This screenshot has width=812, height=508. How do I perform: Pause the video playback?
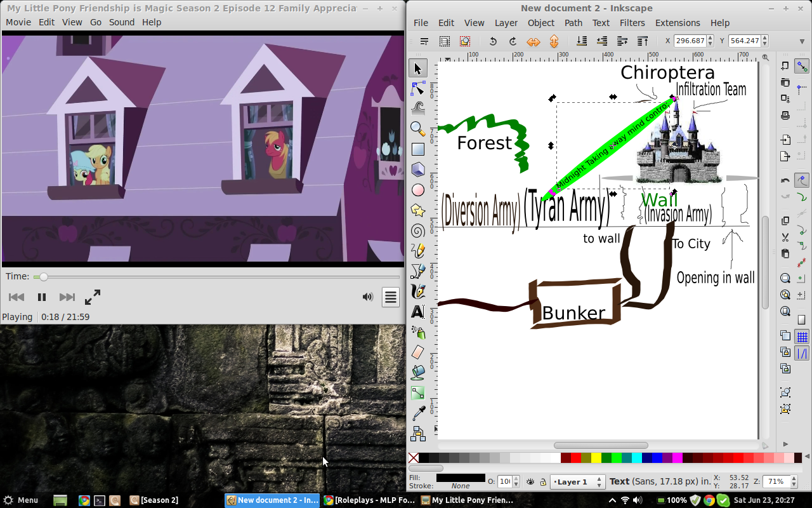(x=42, y=297)
